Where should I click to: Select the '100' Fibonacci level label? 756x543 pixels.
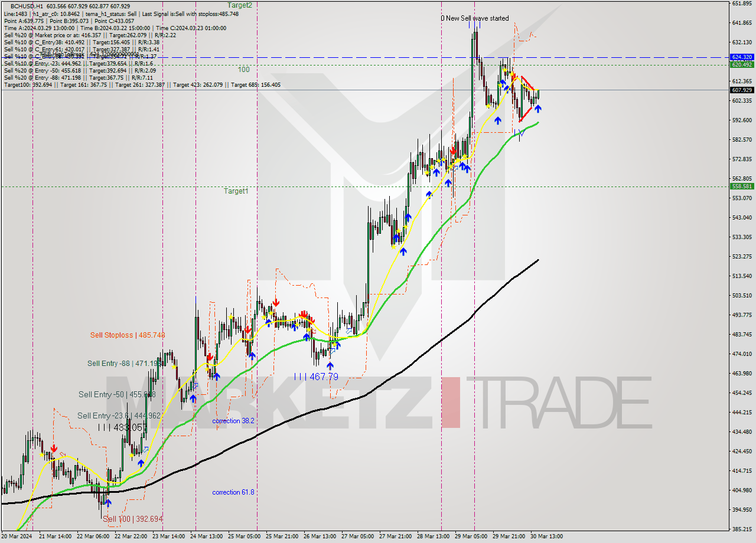click(244, 70)
